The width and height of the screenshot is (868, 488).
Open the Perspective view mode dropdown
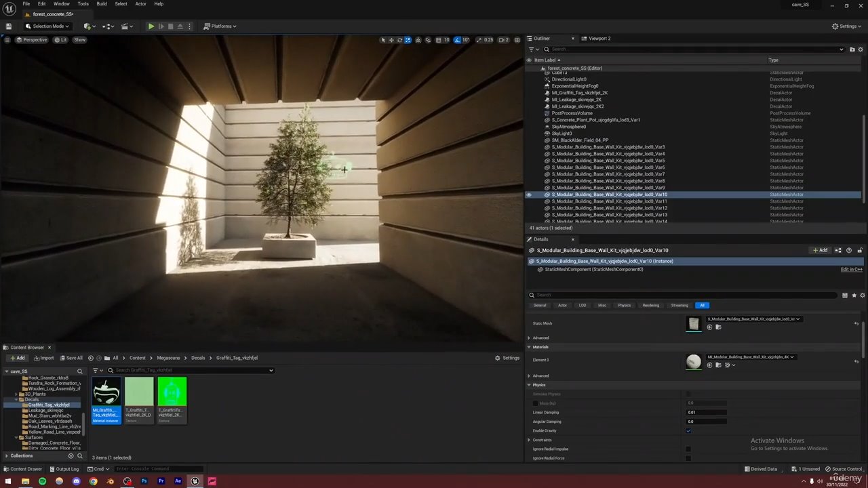tap(32, 40)
